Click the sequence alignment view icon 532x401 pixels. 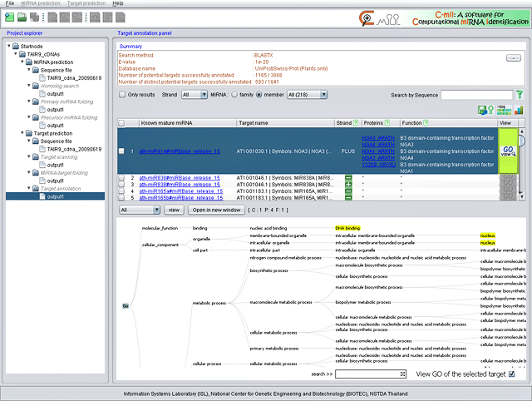pos(504,110)
